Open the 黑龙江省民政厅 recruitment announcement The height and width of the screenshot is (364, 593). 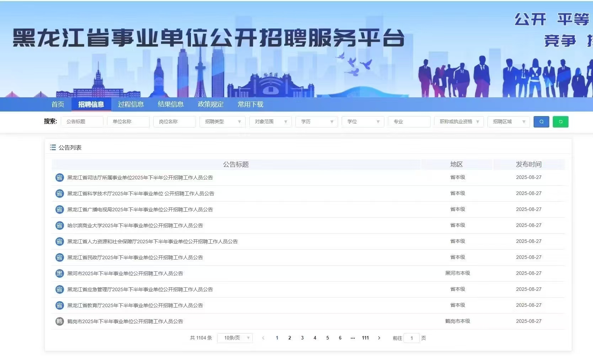click(x=135, y=257)
